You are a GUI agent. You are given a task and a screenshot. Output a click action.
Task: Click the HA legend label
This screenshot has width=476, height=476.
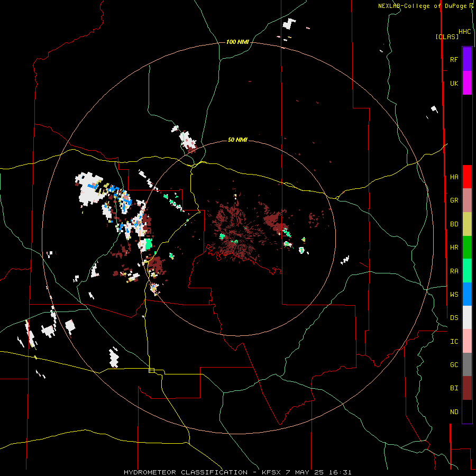(454, 177)
